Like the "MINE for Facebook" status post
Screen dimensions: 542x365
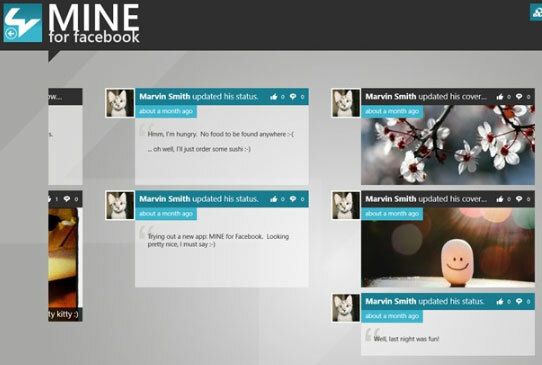[x=274, y=199]
